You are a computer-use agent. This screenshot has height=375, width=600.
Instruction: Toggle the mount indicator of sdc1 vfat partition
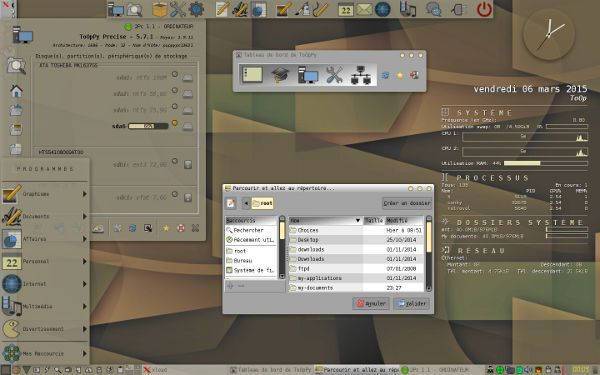coord(175,194)
